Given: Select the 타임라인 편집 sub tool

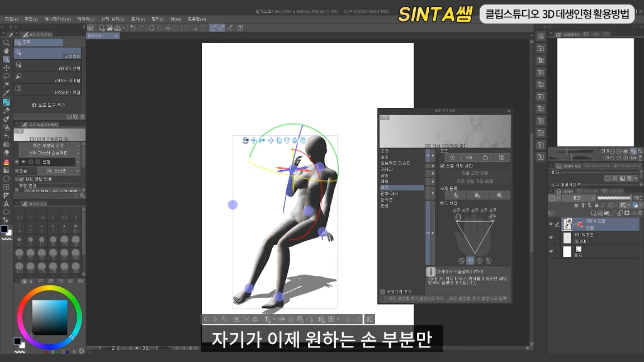Looking at the screenshot, I should (48, 90).
